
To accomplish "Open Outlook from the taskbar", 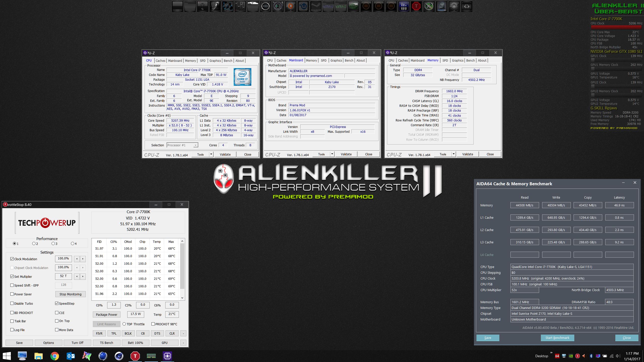I will [x=71, y=356].
